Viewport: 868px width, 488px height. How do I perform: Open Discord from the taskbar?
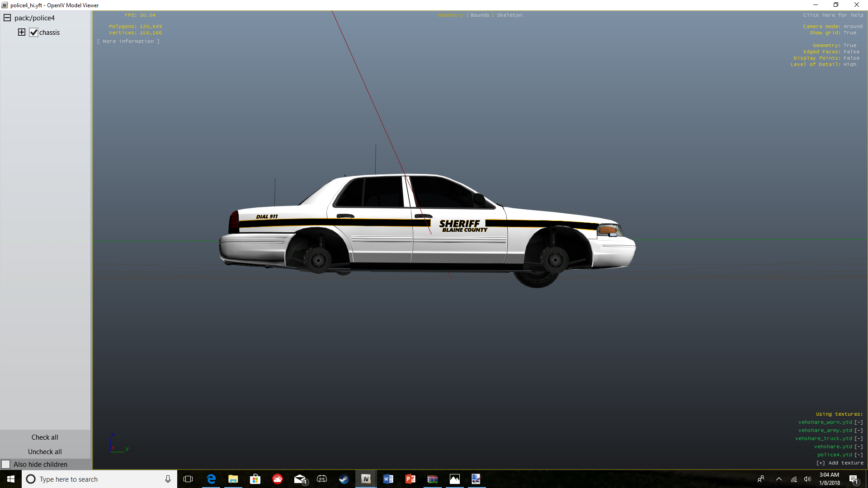click(x=321, y=479)
